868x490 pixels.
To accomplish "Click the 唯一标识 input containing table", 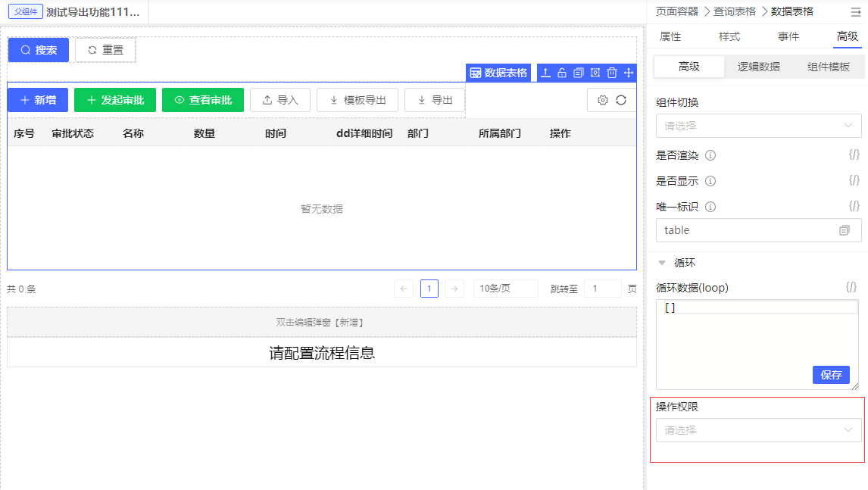I will point(758,230).
